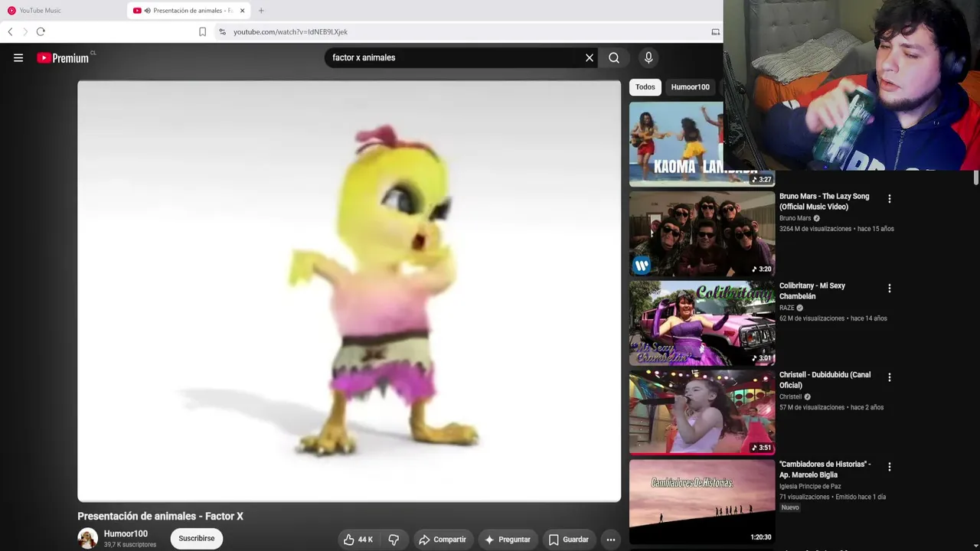Focus the search box containing factor x animales

(x=455, y=57)
